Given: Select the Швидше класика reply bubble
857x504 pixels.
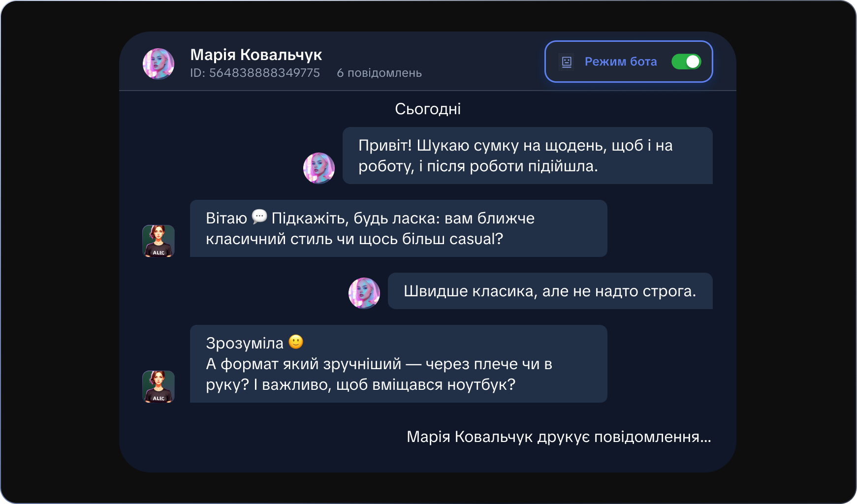Looking at the screenshot, I should pyautogui.click(x=550, y=291).
